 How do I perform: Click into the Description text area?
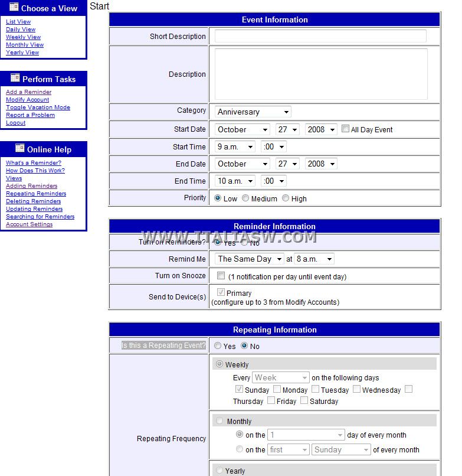pyautogui.click(x=321, y=74)
